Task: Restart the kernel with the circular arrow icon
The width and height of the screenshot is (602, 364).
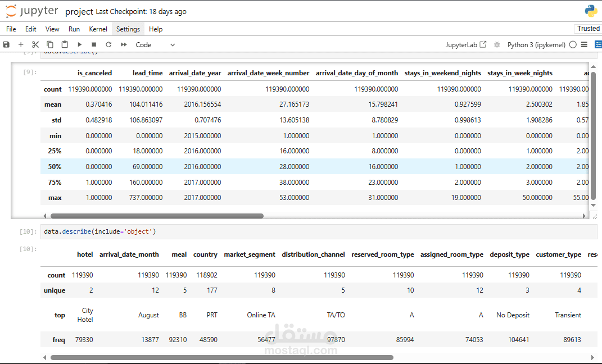Action: [x=108, y=44]
